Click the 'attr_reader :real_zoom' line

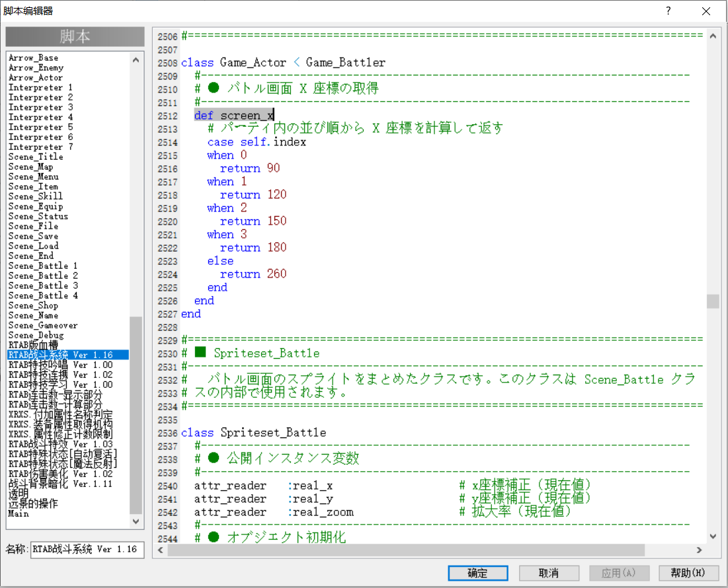274,512
